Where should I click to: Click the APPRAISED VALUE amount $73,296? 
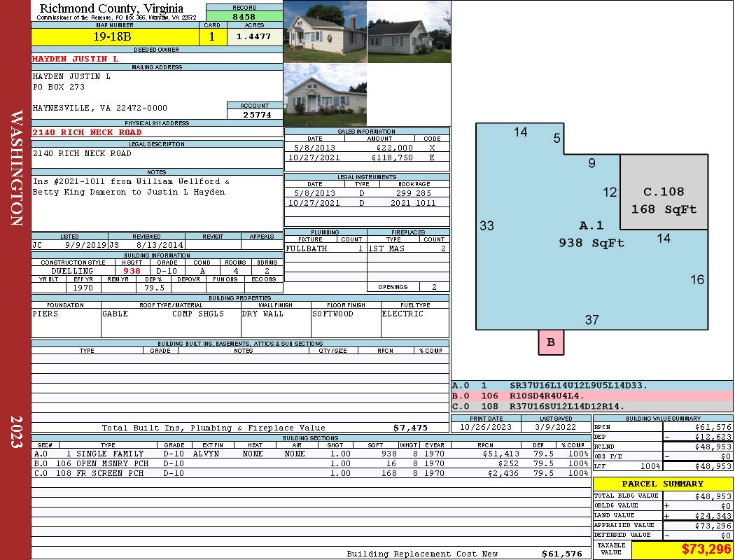tap(713, 525)
